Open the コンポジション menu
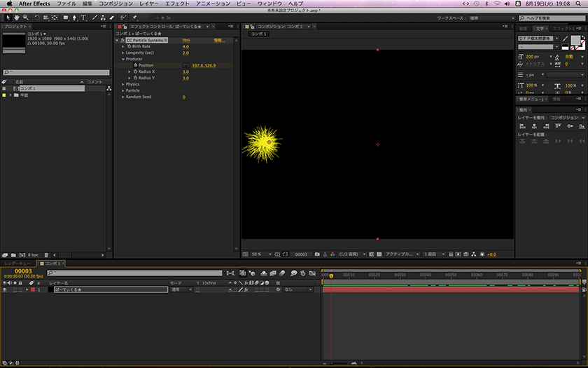The image size is (588, 368). pyautogui.click(x=115, y=4)
